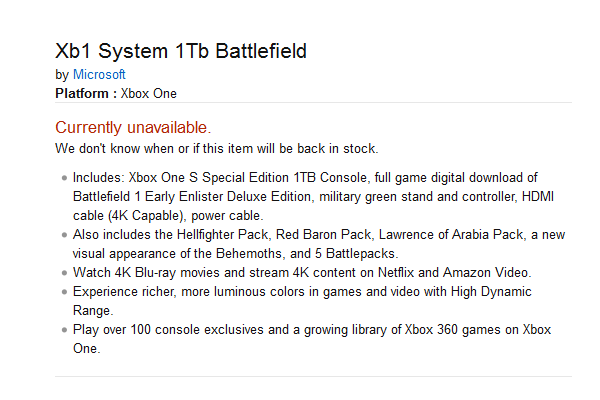
Task: Open the Microsoft brand link
Action: [x=99, y=74]
